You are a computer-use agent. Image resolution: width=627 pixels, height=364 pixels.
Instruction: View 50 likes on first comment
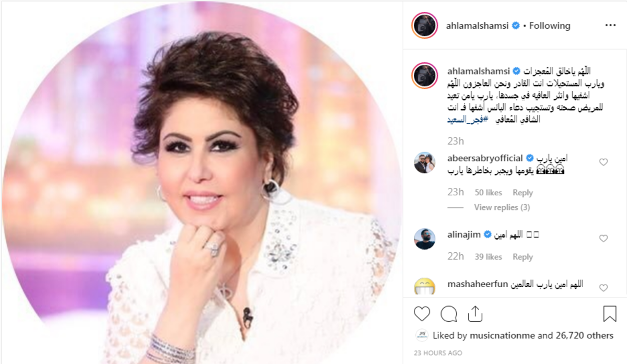(488, 193)
